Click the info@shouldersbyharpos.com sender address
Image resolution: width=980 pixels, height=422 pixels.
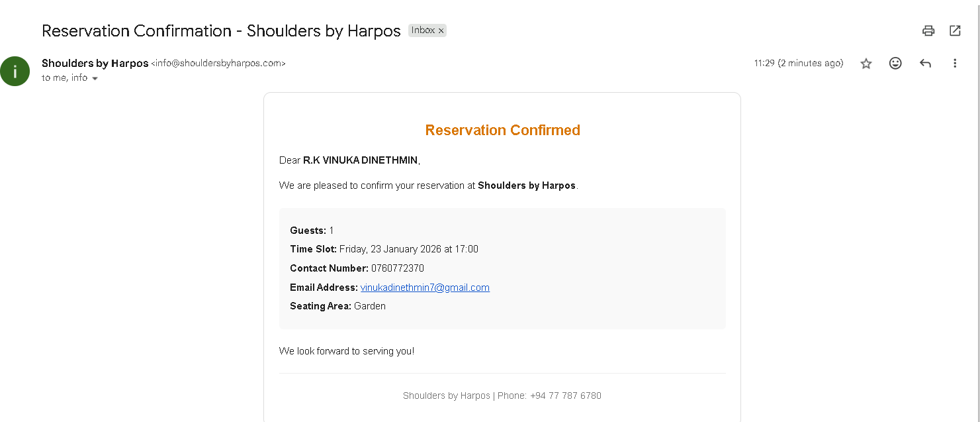pos(218,64)
